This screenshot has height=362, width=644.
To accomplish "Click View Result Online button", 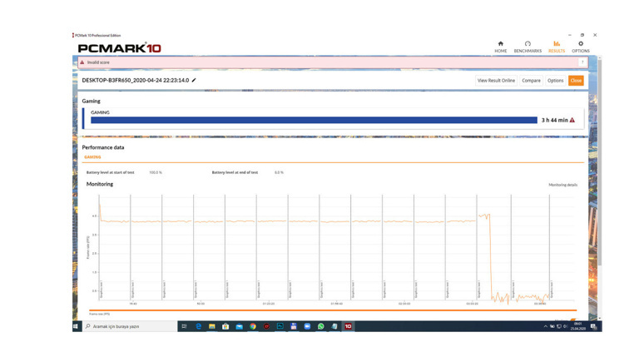I will (496, 81).
